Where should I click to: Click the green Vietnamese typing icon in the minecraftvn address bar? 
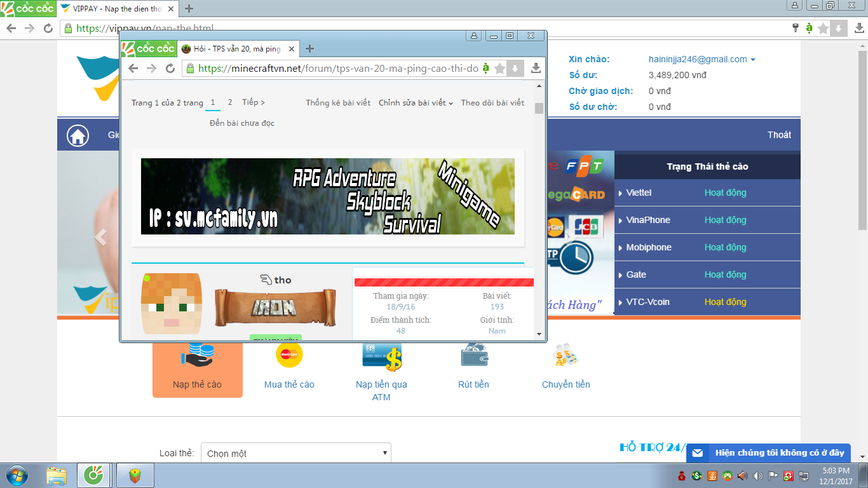click(486, 68)
